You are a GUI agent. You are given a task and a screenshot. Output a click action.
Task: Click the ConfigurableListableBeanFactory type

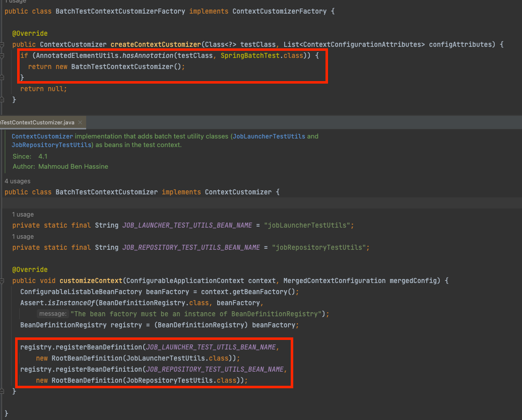pos(81,292)
